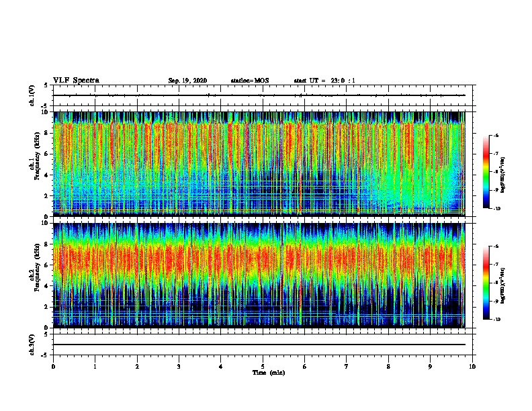Click the "-5" tick of the ch.3(V) axis
532x411 pixels.
pyautogui.click(x=45, y=355)
